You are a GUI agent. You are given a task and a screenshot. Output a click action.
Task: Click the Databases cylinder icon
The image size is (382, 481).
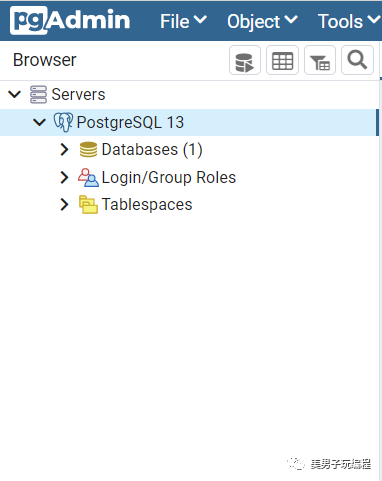(x=88, y=150)
